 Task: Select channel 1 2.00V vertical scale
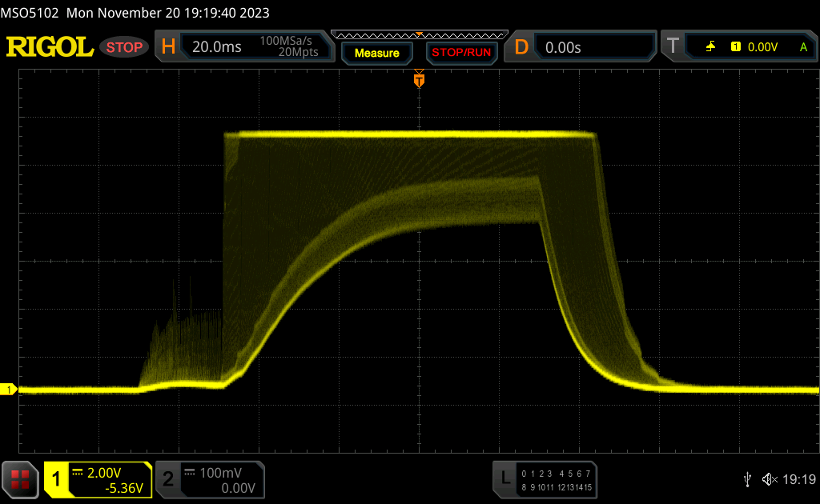pos(104,473)
